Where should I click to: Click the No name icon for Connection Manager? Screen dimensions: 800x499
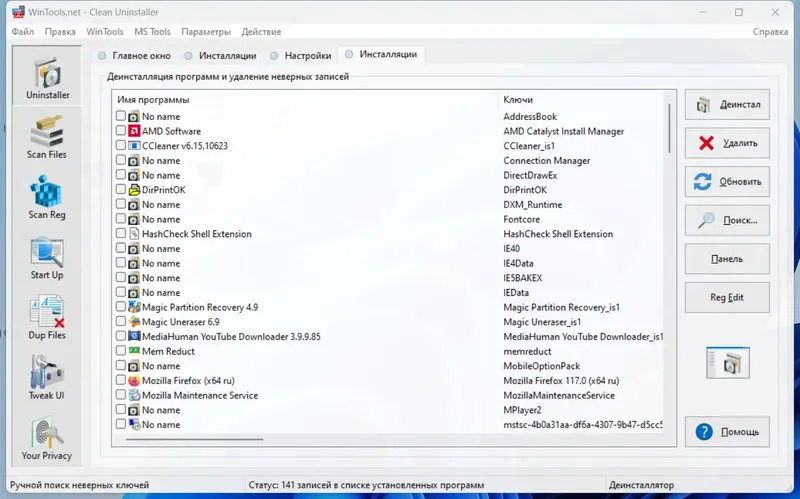[x=134, y=161]
